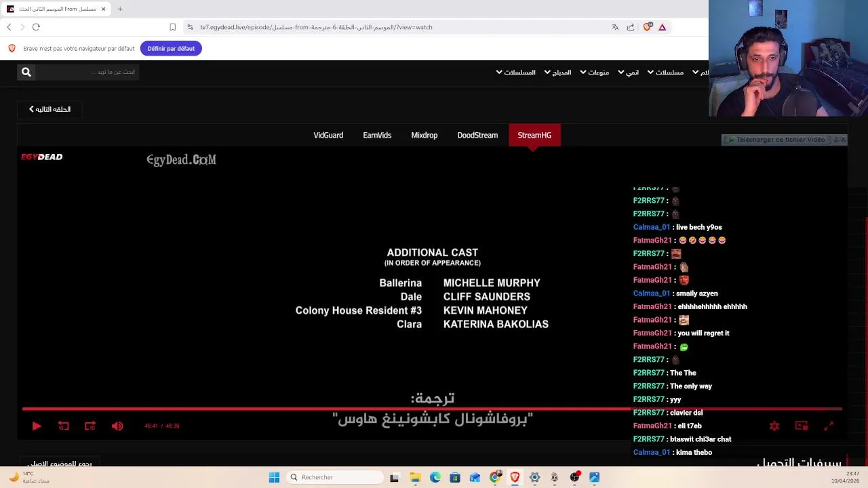Expand the المسلسلات dropdown menu
Image resolution: width=868 pixels, height=488 pixels.
pyautogui.click(x=515, y=73)
